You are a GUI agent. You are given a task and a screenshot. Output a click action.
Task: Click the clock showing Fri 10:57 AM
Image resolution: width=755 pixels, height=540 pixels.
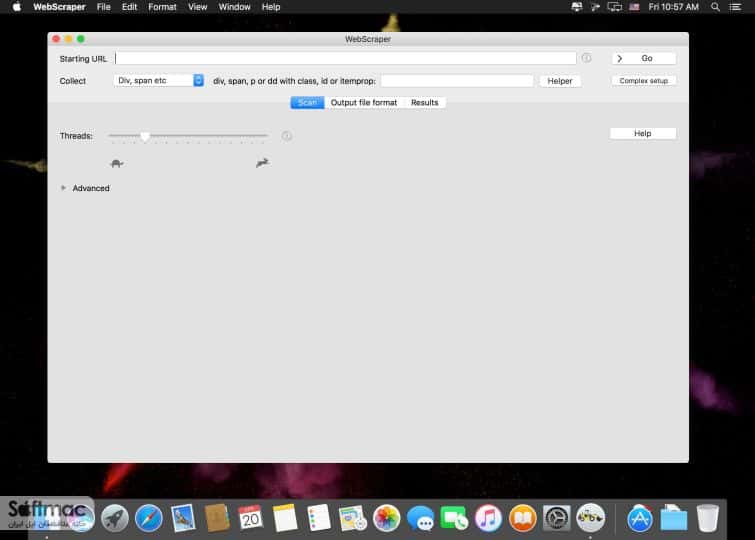pos(673,7)
